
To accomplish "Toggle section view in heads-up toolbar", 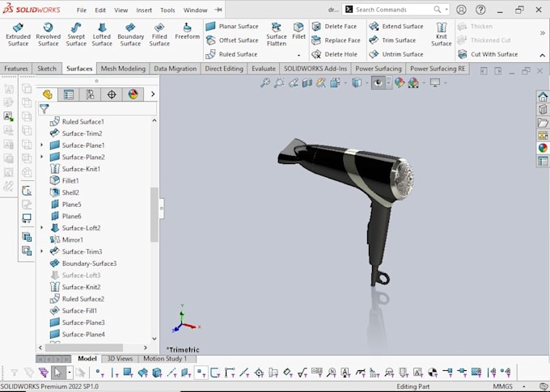I will click(307, 82).
